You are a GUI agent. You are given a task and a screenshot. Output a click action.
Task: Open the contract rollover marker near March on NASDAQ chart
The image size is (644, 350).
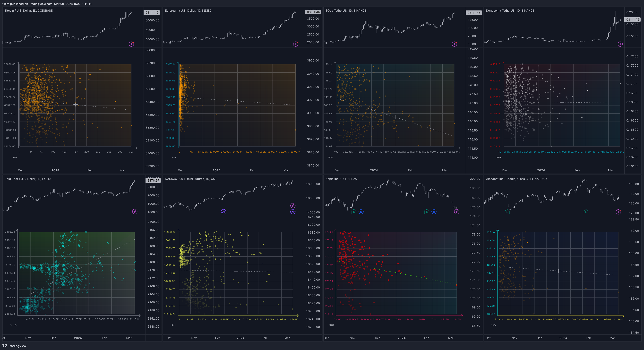coord(293,212)
